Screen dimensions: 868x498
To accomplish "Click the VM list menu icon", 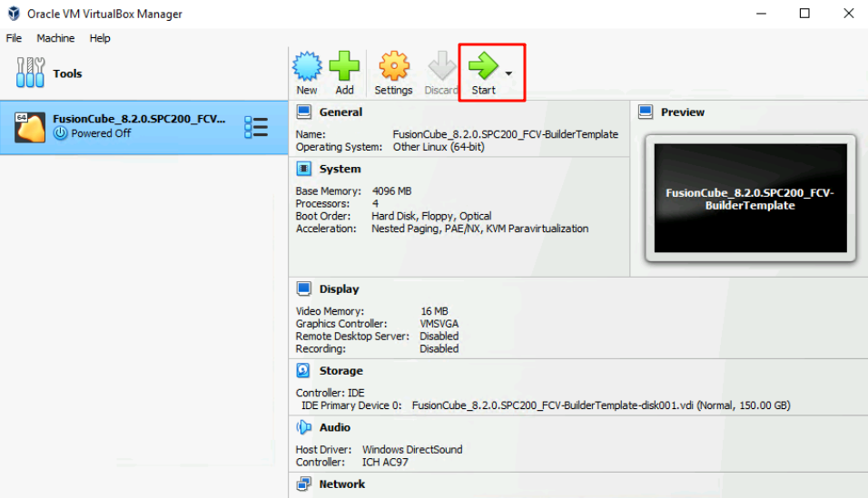I will [x=256, y=127].
